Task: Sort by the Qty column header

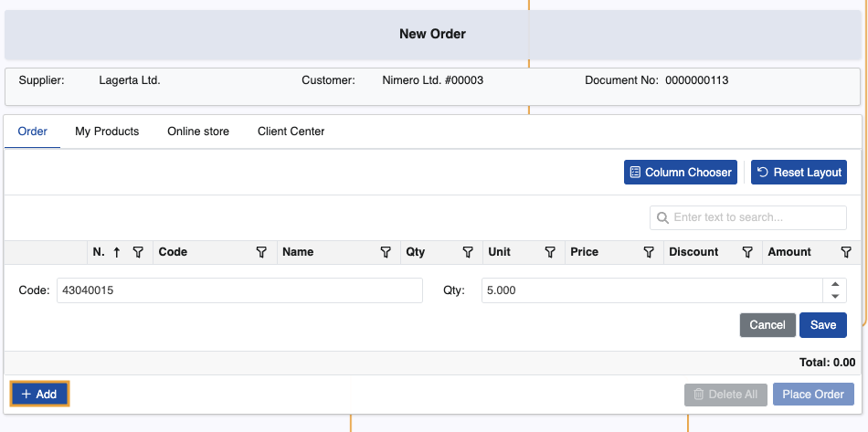Action: point(415,252)
